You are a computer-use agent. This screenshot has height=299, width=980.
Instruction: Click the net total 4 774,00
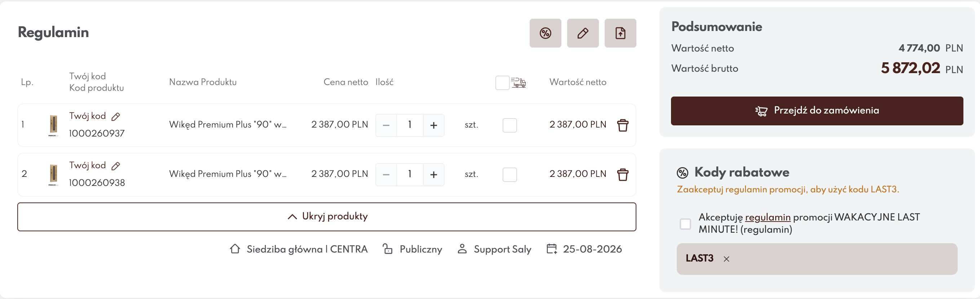(x=919, y=48)
